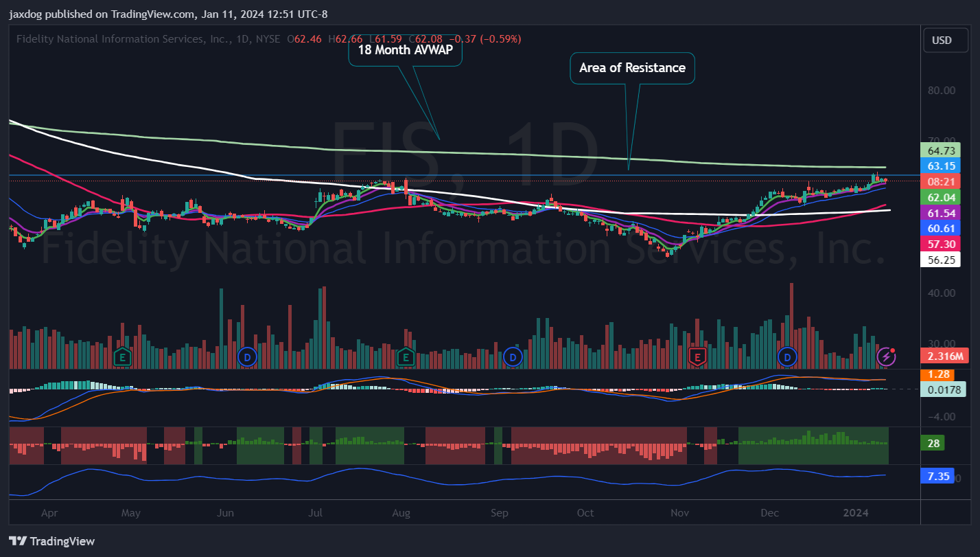
Task: Click the green 28 indicator label
Action: pyautogui.click(x=933, y=443)
